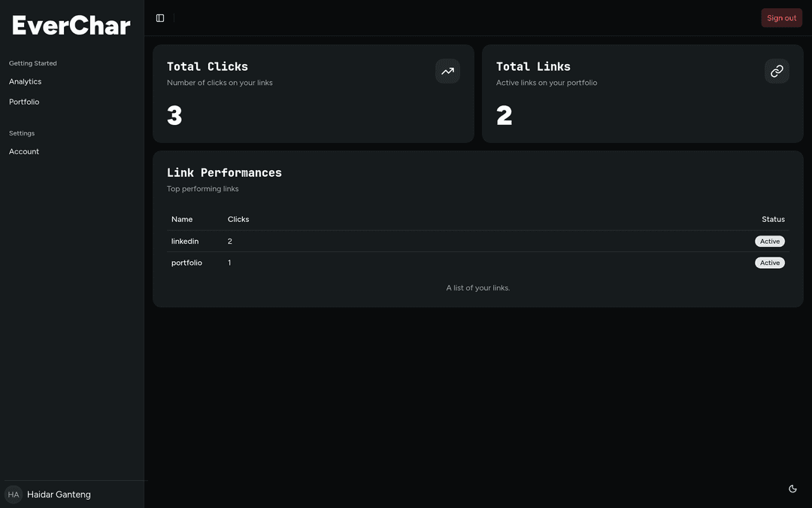812x508 pixels.
Task: Click the Active badge for linkedin
Action: 770,241
